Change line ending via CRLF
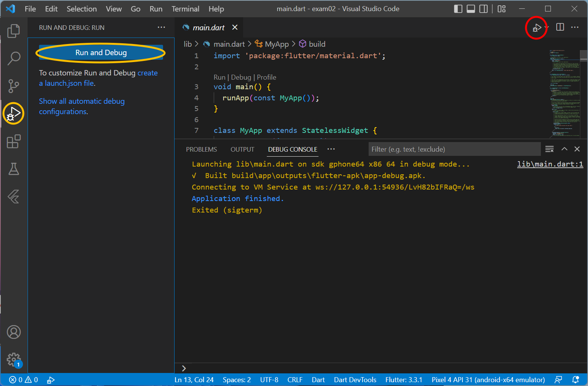Viewport: 588px width, 386px height. (x=295, y=380)
